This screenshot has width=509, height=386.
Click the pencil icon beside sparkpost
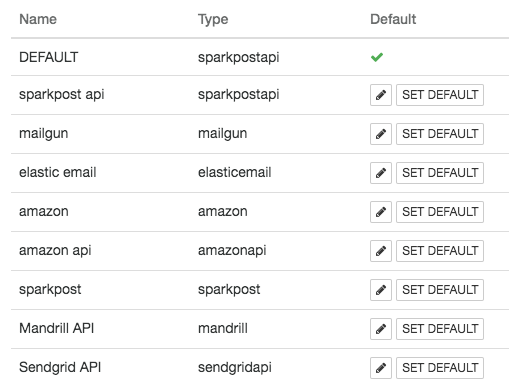[381, 290]
